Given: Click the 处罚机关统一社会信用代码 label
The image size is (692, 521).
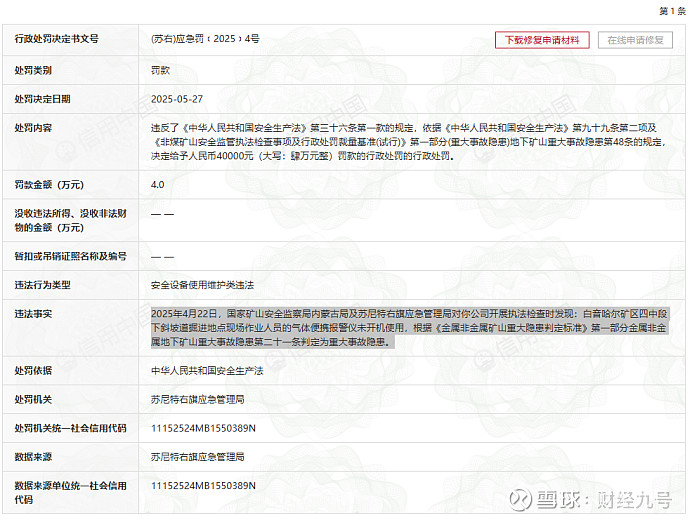Looking at the screenshot, I should (x=71, y=428).
